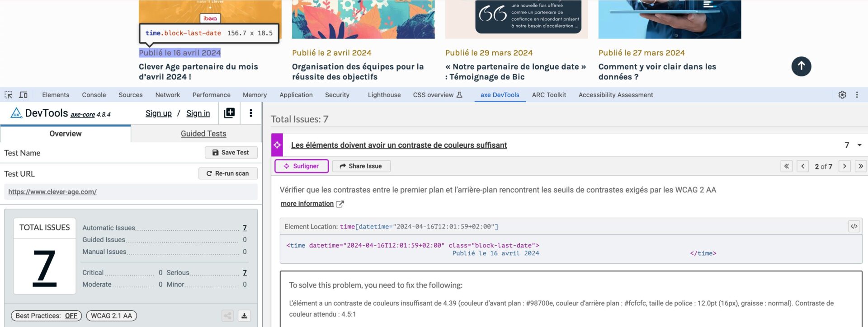Click the export download icon
868x327 pixels.
tap(244, 316)
